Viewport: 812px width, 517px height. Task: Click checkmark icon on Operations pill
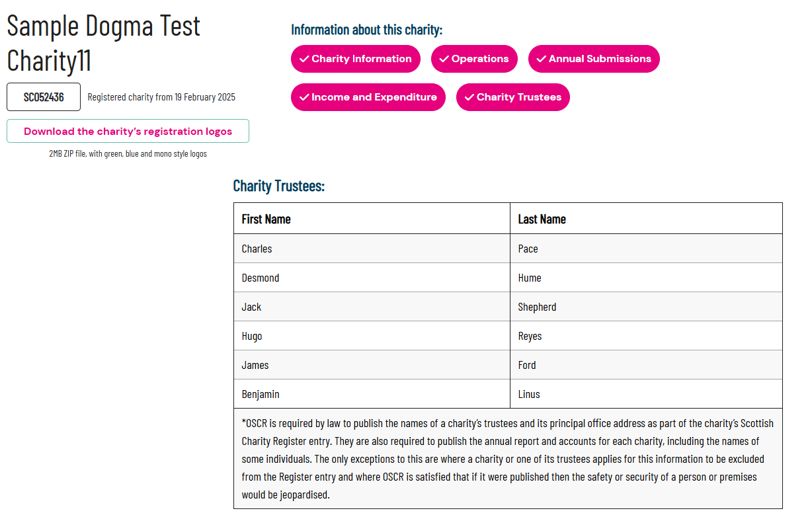pos(444,59)
